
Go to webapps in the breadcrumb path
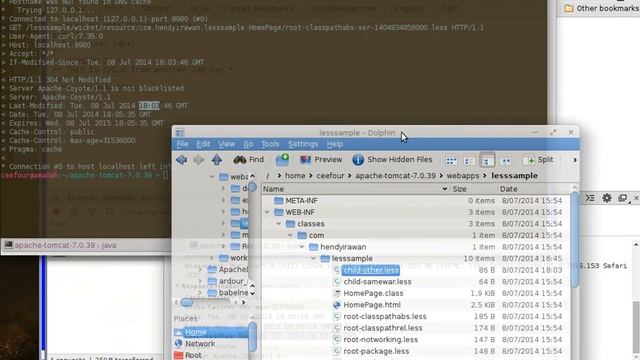(463, 176)
